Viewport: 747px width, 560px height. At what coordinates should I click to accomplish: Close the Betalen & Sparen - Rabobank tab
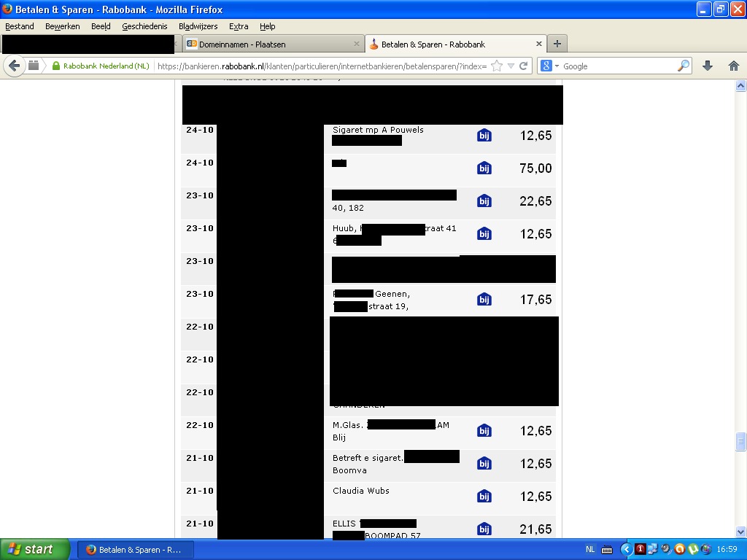[x=539, y=44]
